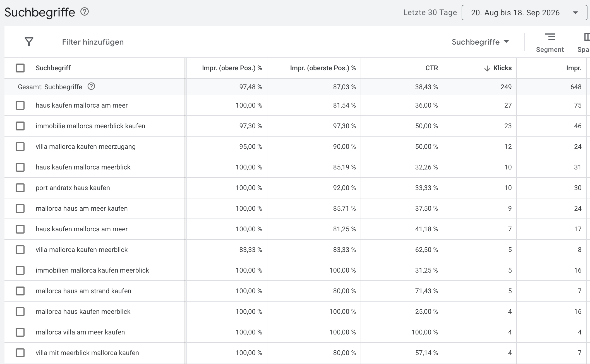Image resolution: width=590 pixels, height=364 pixels.
Task: Open the Segment menu icon
Action: [x=550, y=37]
